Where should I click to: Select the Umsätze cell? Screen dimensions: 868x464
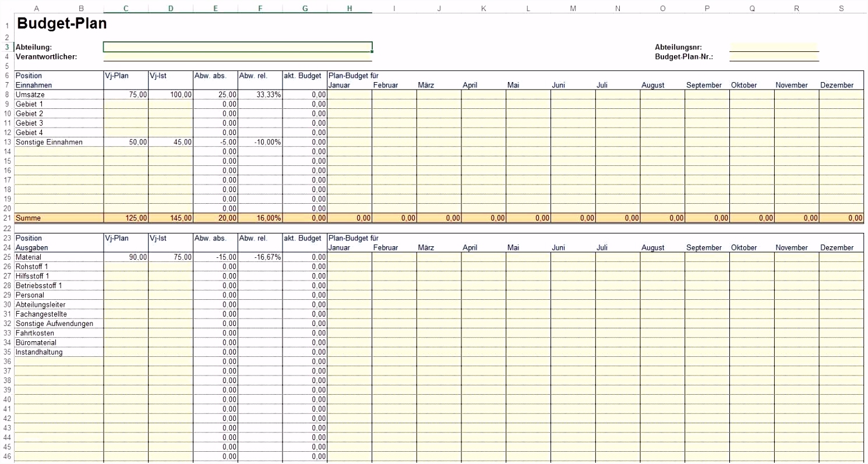click(58, 94)
